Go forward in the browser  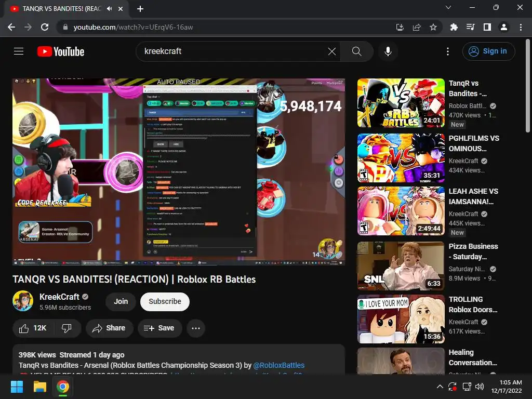tap(28, 27)
